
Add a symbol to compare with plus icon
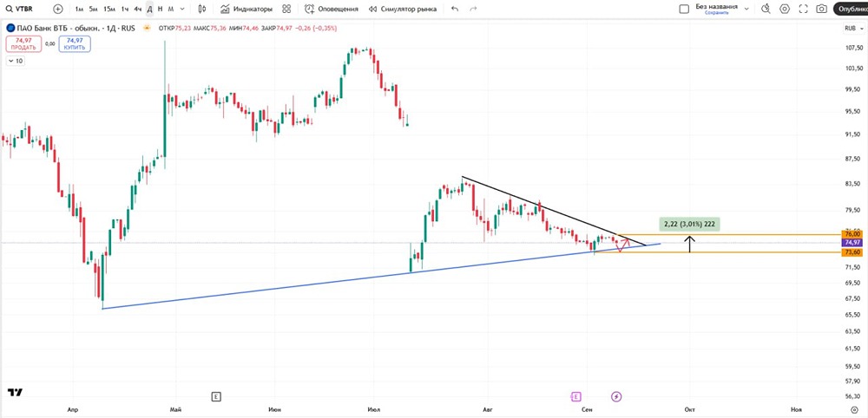58,9
